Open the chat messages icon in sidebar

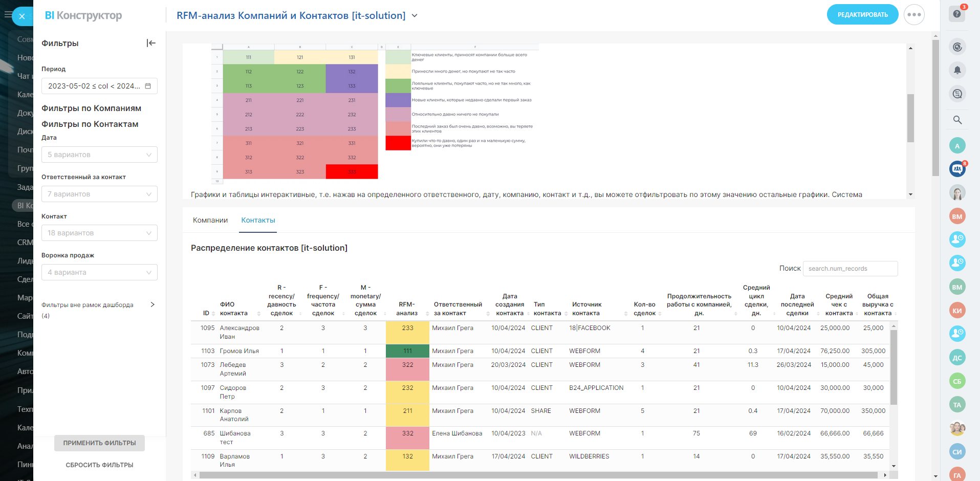[957, 94]
